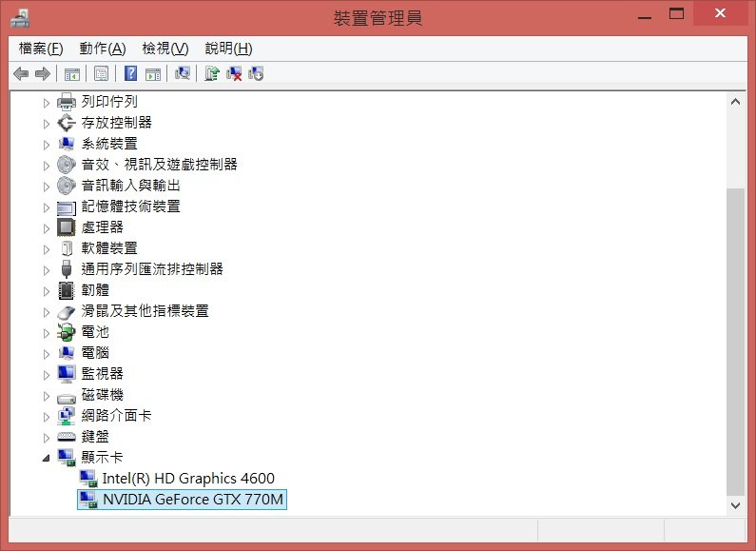The height and width of the screenshot is (551, 756).
Task: Open Properties toolbar icon
Action: point(101,74)
